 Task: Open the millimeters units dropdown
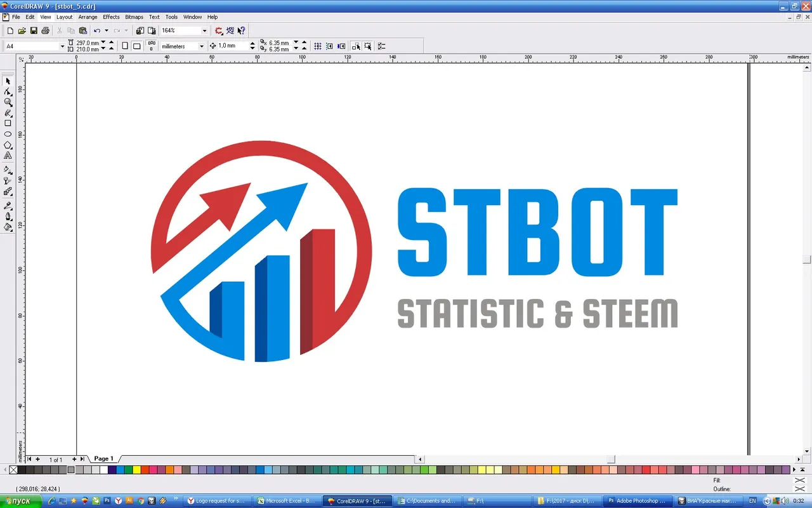coord(201,46)
